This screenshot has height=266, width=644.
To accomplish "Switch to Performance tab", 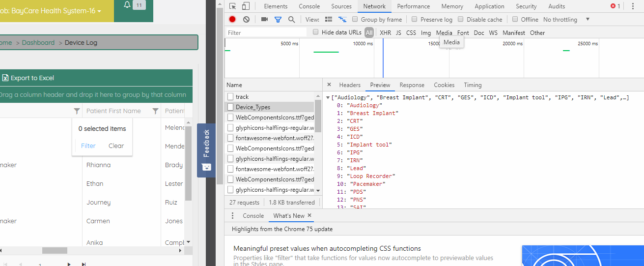I will [x=414, y=6].
